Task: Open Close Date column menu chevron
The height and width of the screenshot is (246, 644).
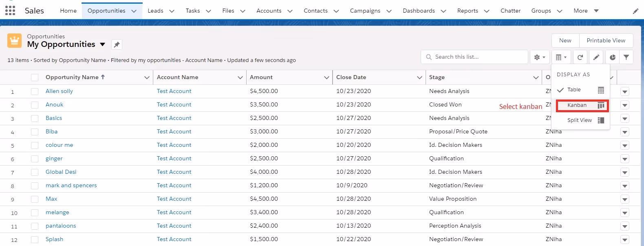Action: tap(419, 78)
